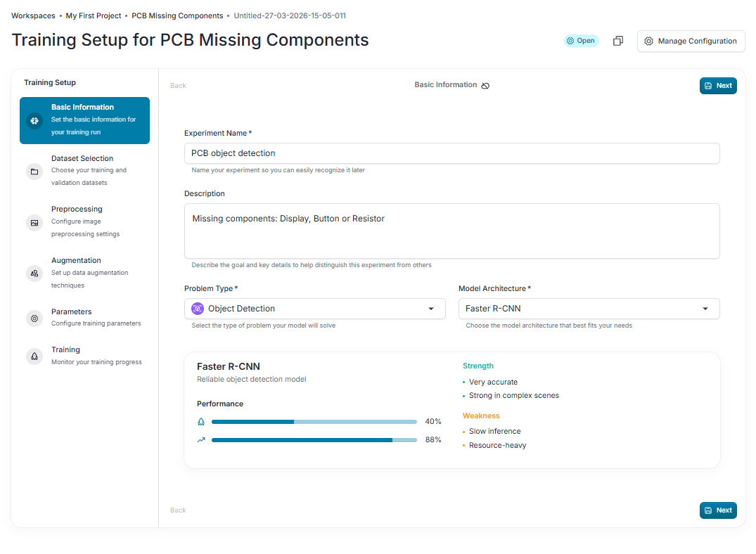Viewport: 756px width, 554px height.
Task: Go to Dataset Selection step
Action: [x=85, y=170]
